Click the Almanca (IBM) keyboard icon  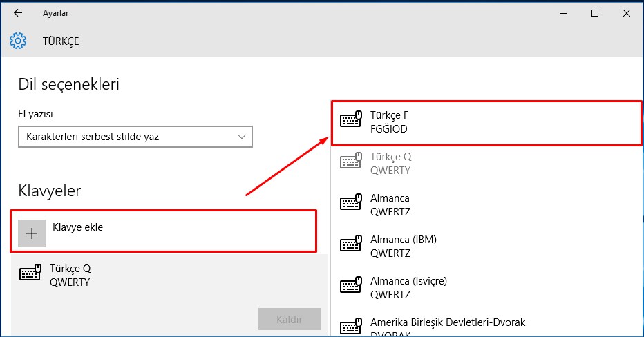coord(351,245)
